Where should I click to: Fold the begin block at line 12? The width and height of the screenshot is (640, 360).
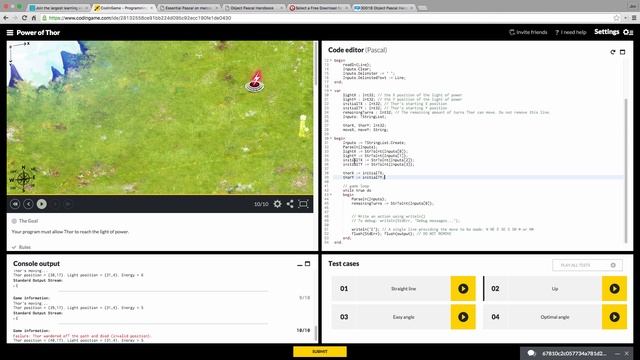point(331,60)
